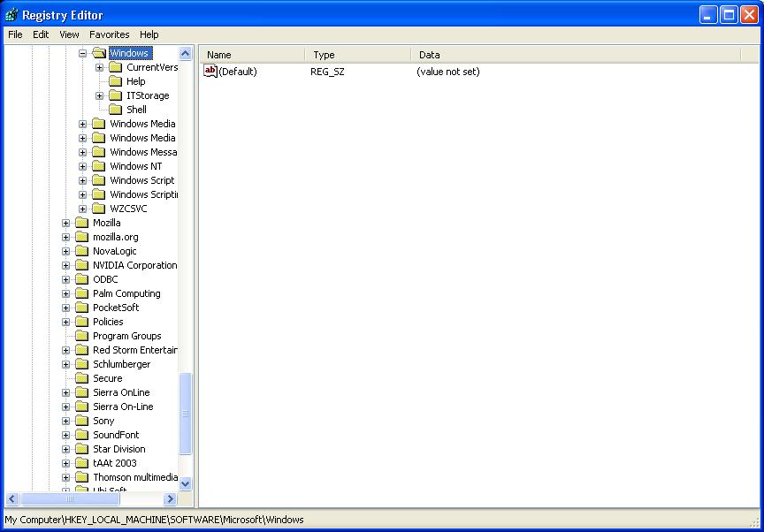Select the Mozilla key label
Image resolution: width=764 pixels, height=532 pixels.
tap(107, 223)
